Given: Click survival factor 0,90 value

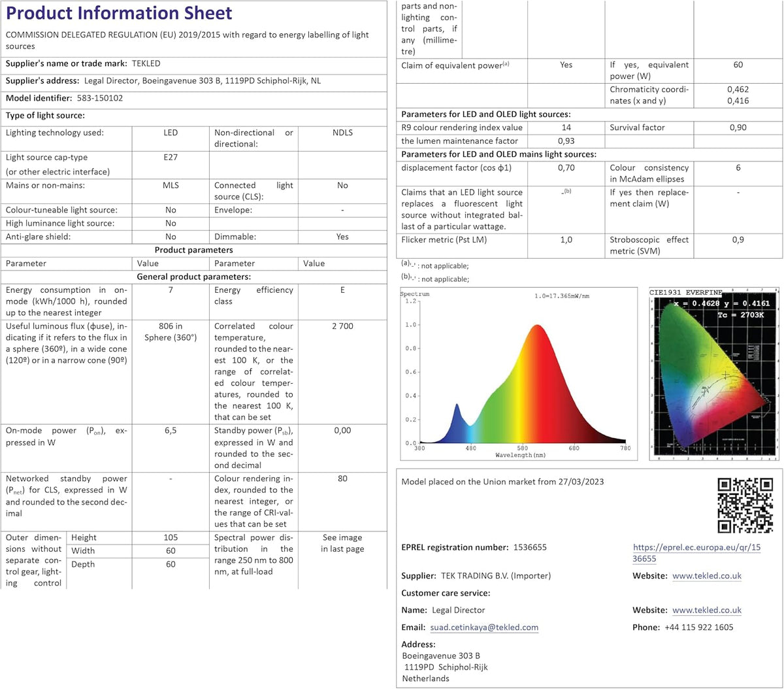Looking at the screenshot, I should coord(738,127).
